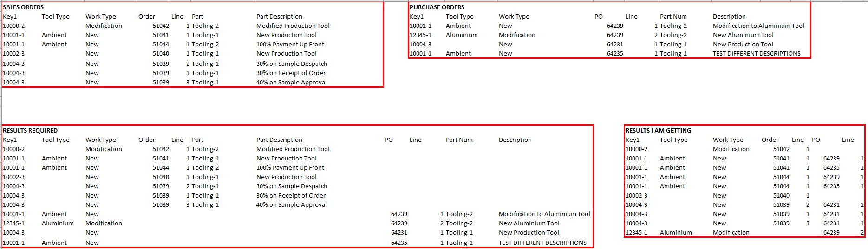The width and height of the screenshot is (868, 249).
Task: Select New Production Tool in Purchase Orders table
Action: 743,45
